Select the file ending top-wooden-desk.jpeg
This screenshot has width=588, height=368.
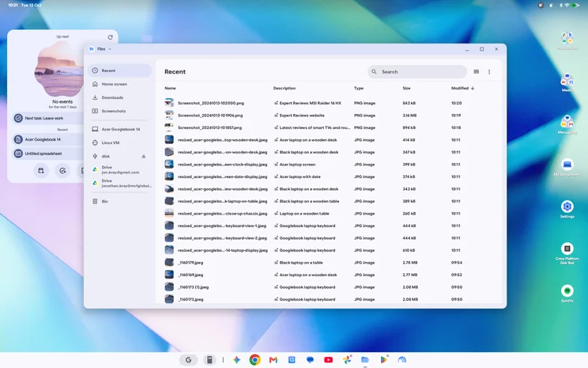click(x=222, y=140)
